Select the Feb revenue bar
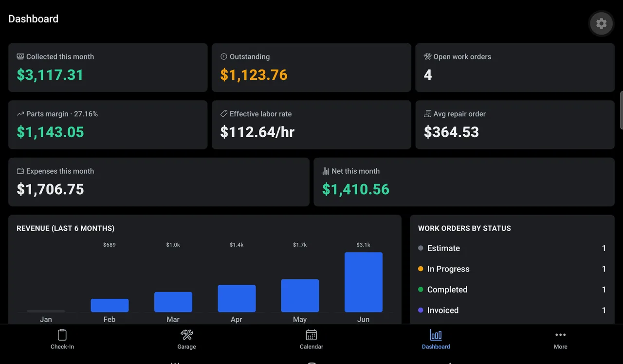Viewport: 623px width, 364px height. tap(110, 306)
